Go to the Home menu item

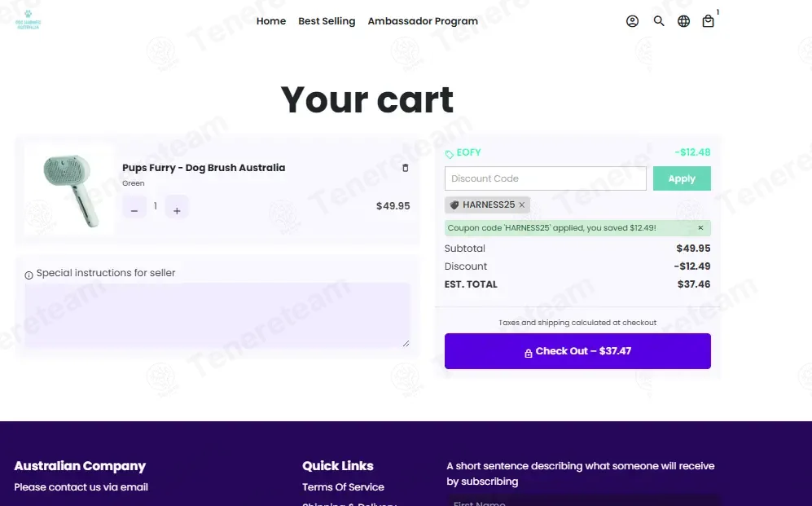point(271,21)
